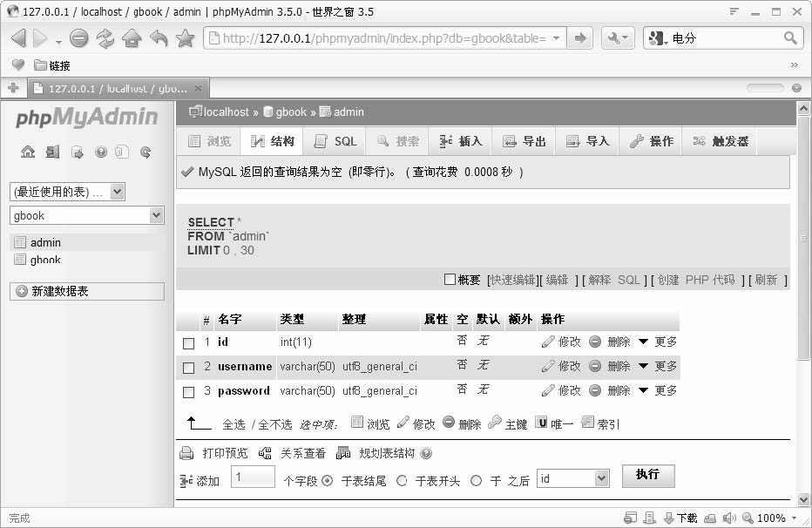Viewport: 812px width, 528px height.
Task: Click 删除 for the username column
Action: coord(610,366)
